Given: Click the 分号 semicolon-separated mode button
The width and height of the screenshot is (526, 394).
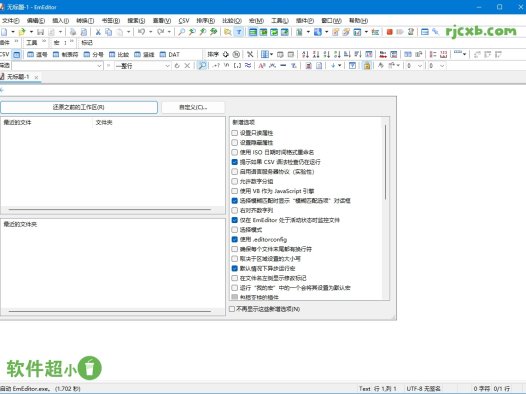Looking at the screenshot, I should tap(93, 54).
